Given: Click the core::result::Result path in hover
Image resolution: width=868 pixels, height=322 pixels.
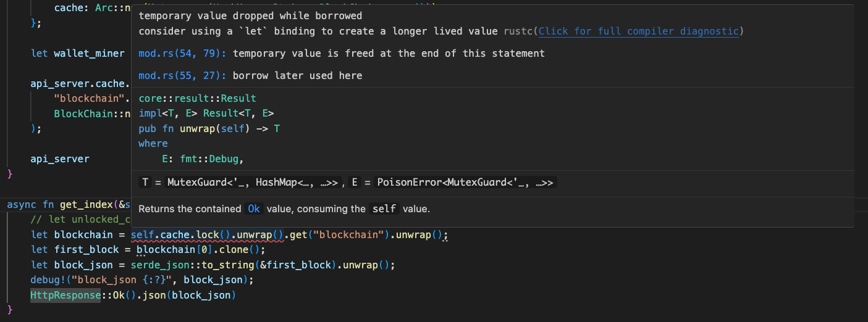Looking at the screenshot, I should (x=197, y=99).
